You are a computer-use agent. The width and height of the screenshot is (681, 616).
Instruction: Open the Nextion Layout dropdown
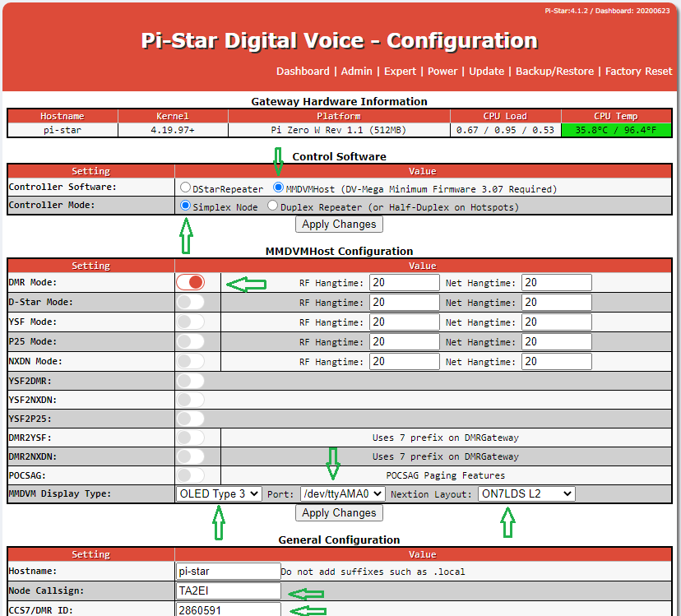tap(526, 494)
